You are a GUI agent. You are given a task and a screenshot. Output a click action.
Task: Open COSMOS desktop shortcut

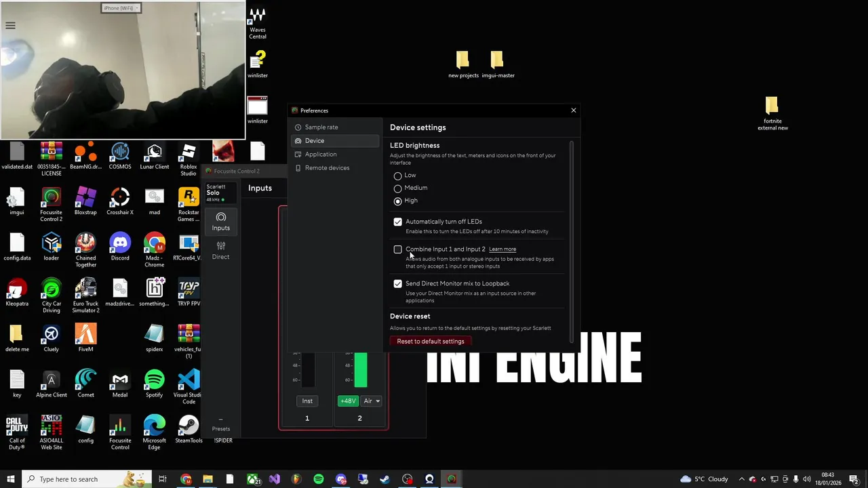120,156
